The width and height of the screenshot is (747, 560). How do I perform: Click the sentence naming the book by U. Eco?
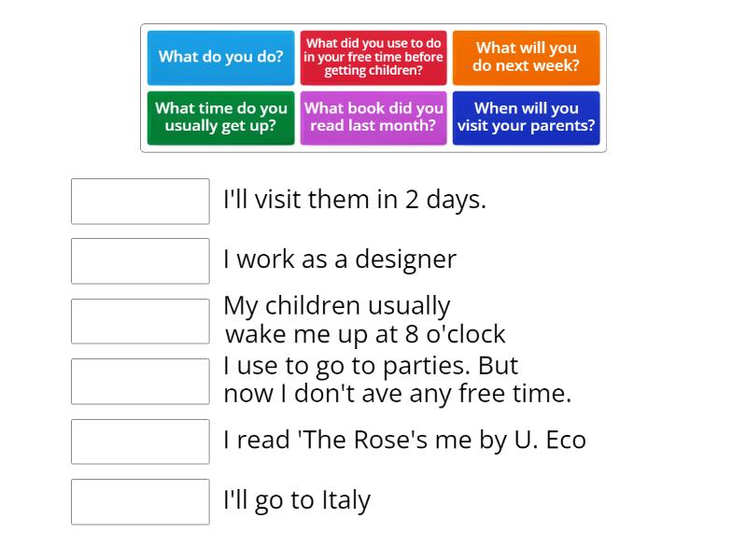(x=403, y=439)
